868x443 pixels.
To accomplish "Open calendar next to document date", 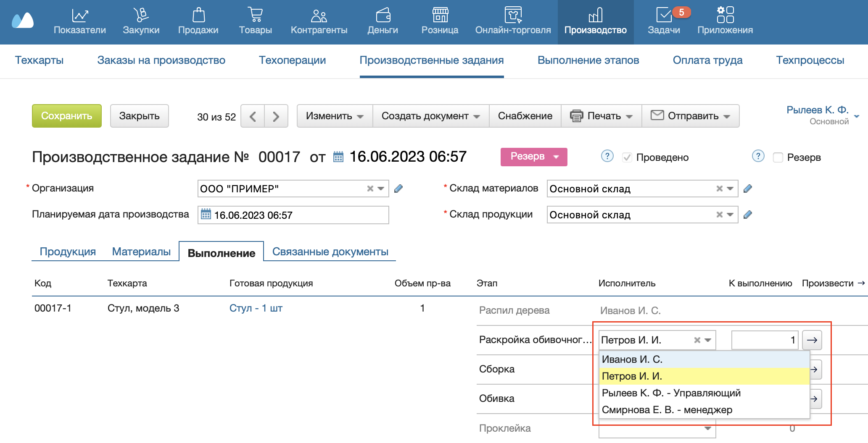I will click(x=338, y=157).
